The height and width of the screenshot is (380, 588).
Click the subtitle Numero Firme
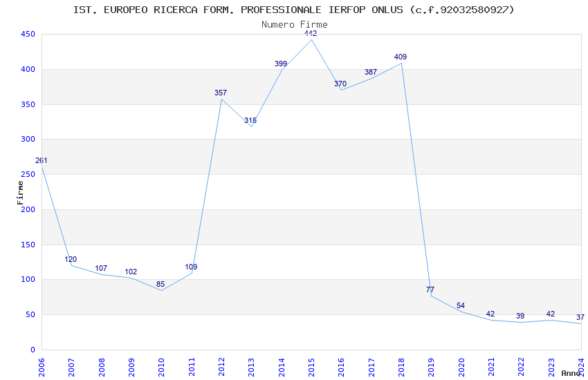[x=295, y=24]
